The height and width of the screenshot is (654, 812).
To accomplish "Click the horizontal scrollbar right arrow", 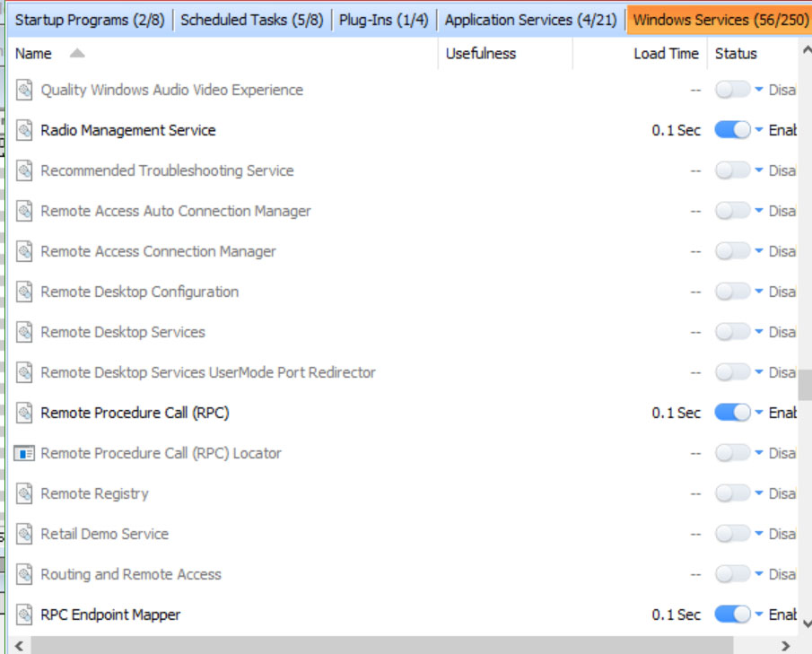I will click(x=786, y=646).
